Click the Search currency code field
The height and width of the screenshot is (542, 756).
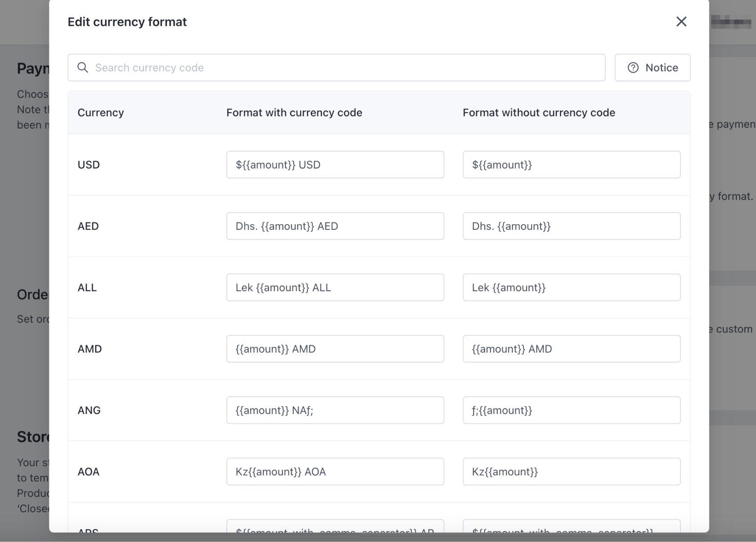(x=311, y=67)
